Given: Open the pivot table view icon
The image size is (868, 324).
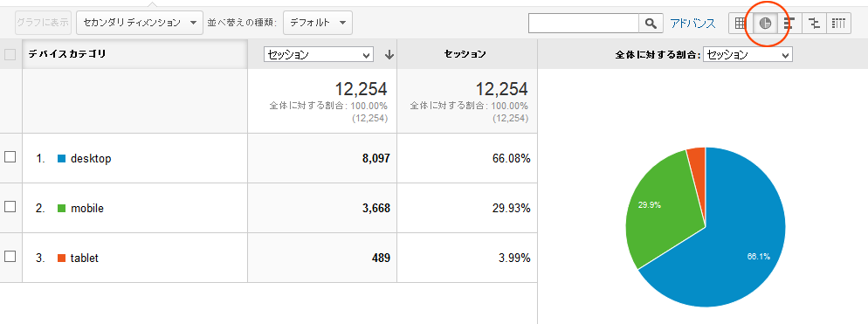Looking at the screenshot, I should (838, 24).
